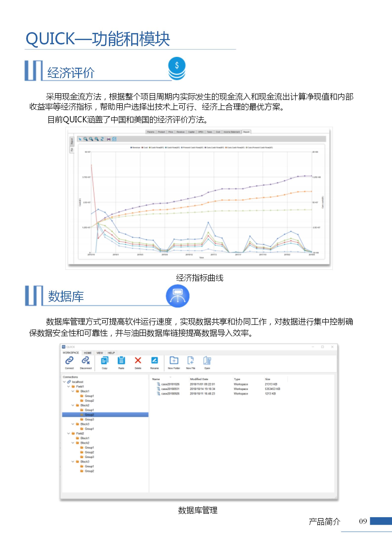Click the Connect link icon in ribbon
Image resolution: width=392 pixels, height=555 pixels.
coord(69,360)
